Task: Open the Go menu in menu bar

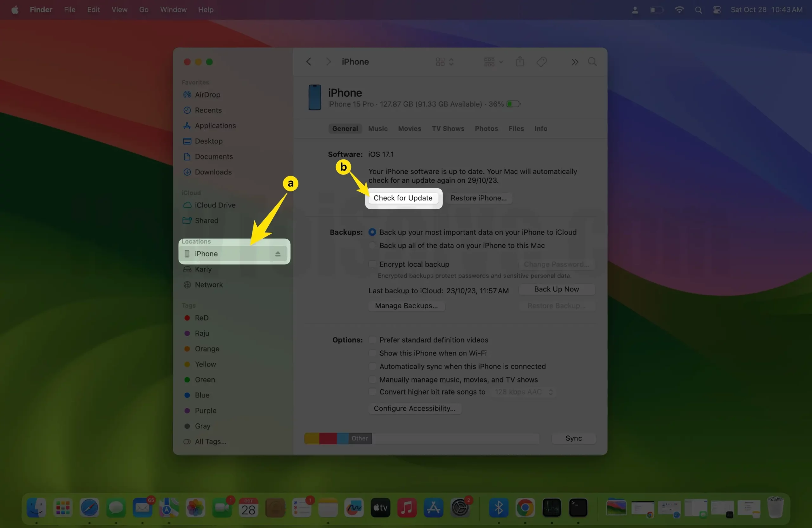Action: coord(144,10)
